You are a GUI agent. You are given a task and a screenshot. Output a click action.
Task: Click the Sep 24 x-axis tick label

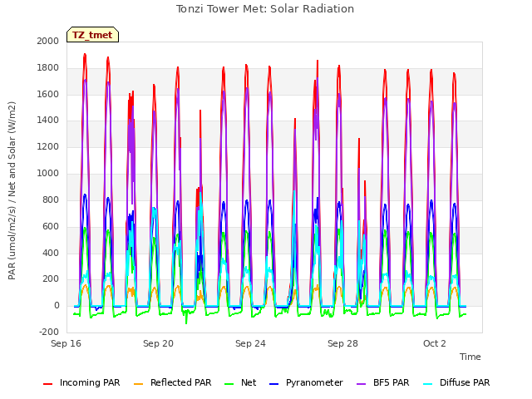click(x=250, y=343)
